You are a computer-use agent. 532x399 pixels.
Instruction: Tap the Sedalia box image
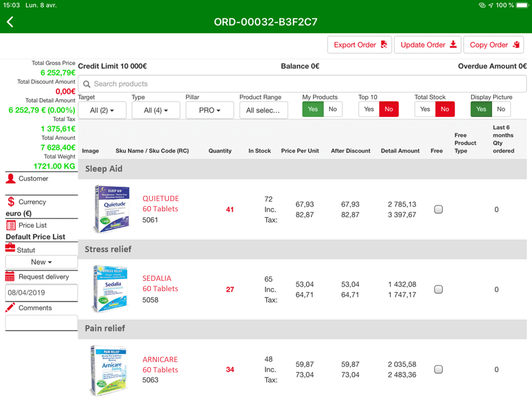tap(110, 289)
